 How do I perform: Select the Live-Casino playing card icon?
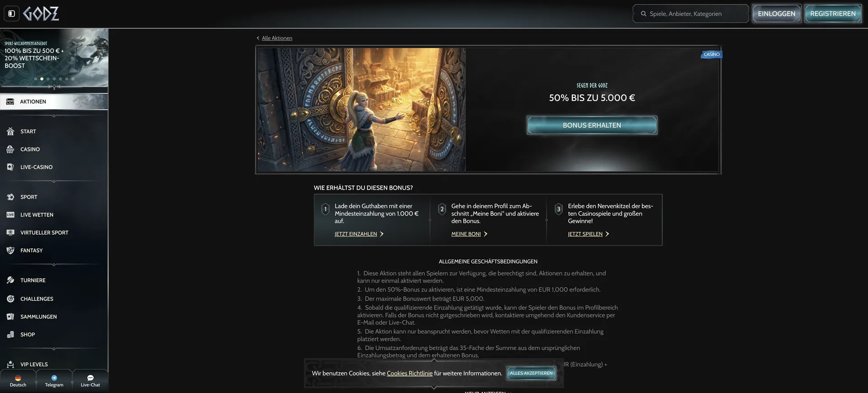pos(10,167)
